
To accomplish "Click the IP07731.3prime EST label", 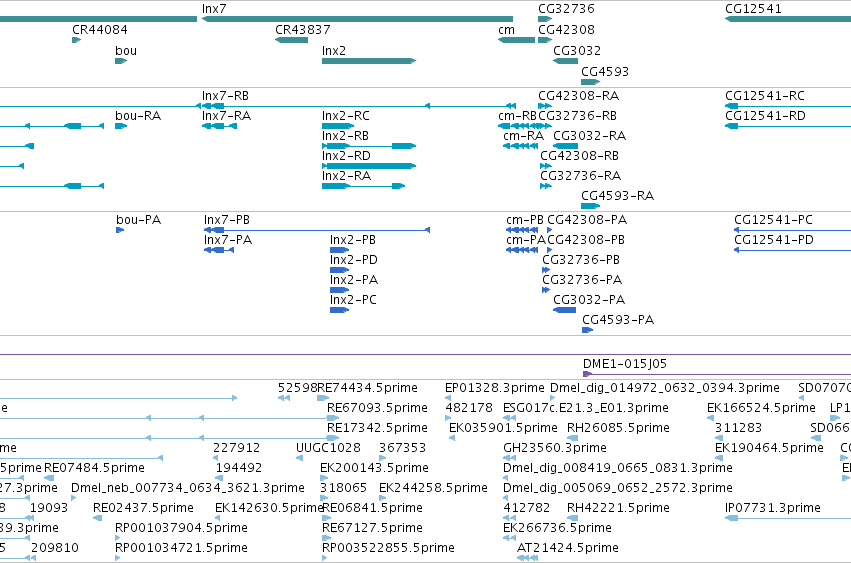I will [x=772, y=508].
